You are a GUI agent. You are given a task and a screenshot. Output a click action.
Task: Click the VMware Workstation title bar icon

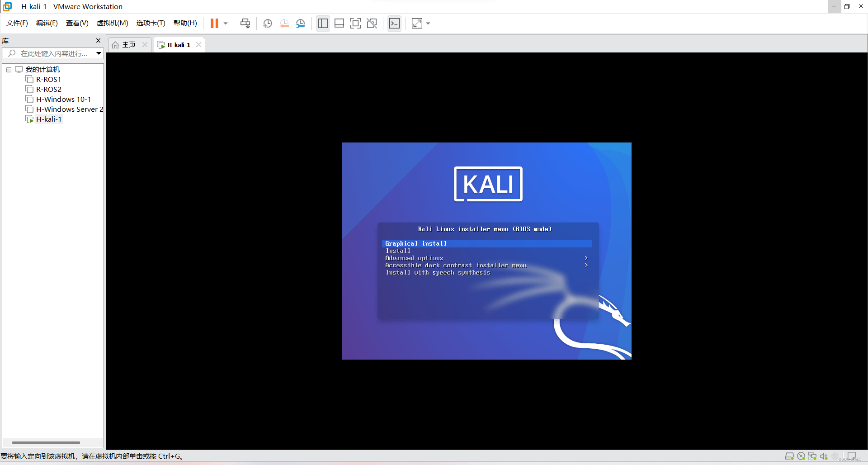pyautogui.click(x=7, y=6)
